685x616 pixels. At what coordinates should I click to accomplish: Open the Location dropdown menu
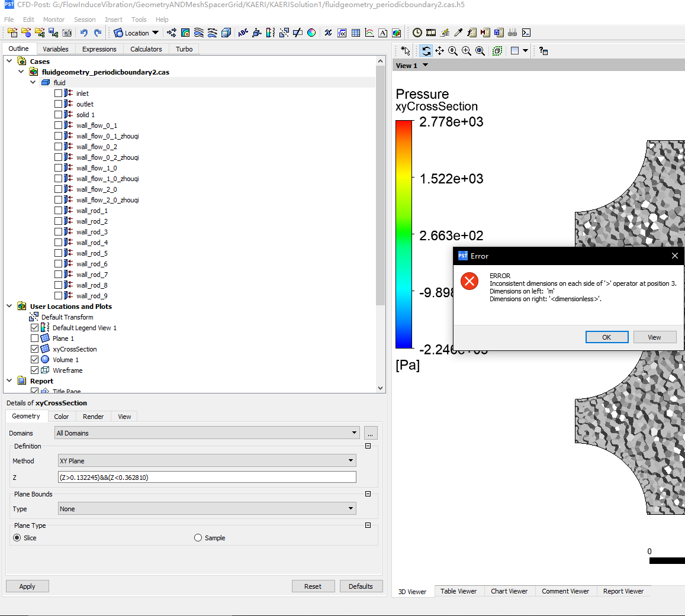(136, 33)
